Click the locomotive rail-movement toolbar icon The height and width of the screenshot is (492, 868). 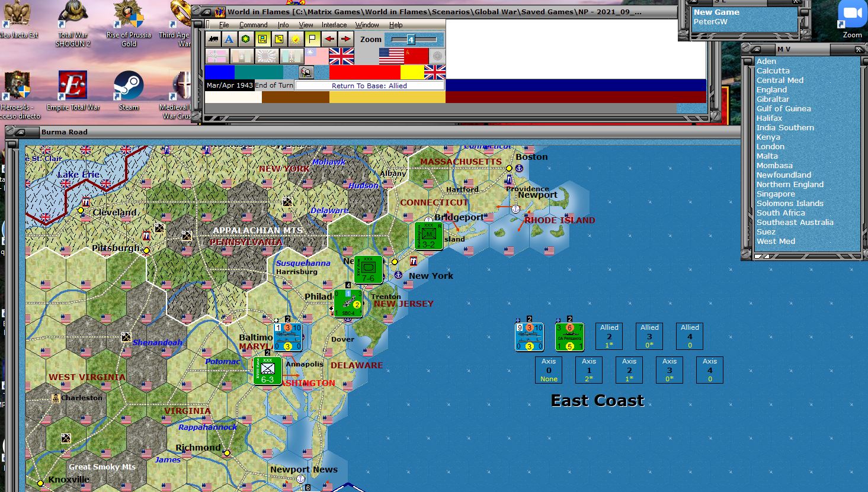pyautogui.click(x=213, y=39)
